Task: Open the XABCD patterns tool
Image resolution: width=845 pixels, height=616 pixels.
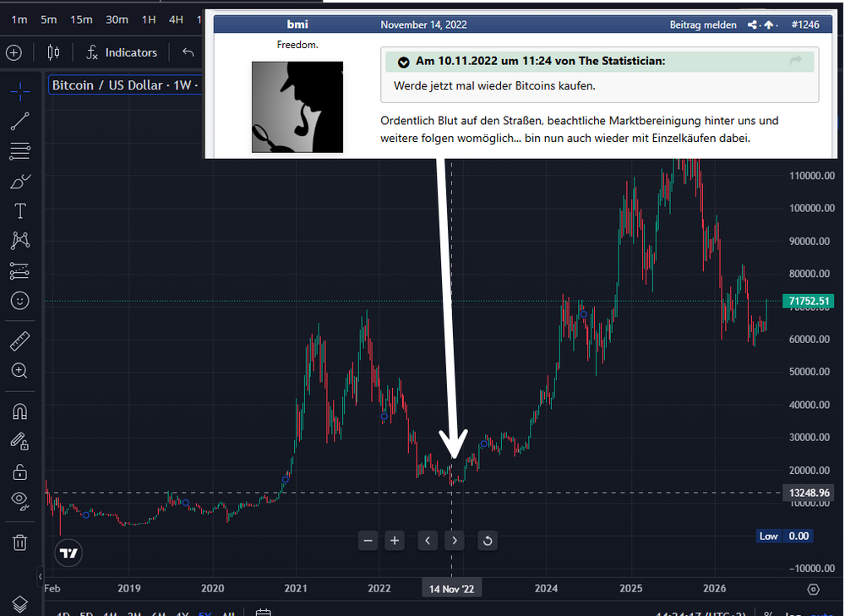Action: tap(20, 240)
